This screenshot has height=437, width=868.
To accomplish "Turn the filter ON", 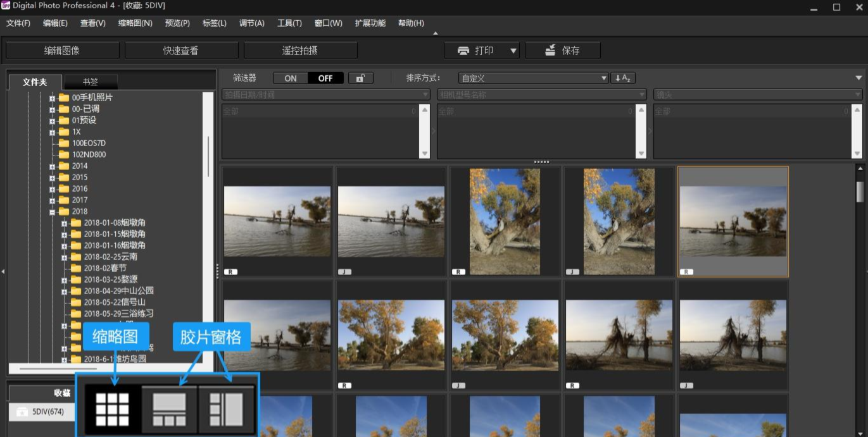I will [x=291, y=78].
